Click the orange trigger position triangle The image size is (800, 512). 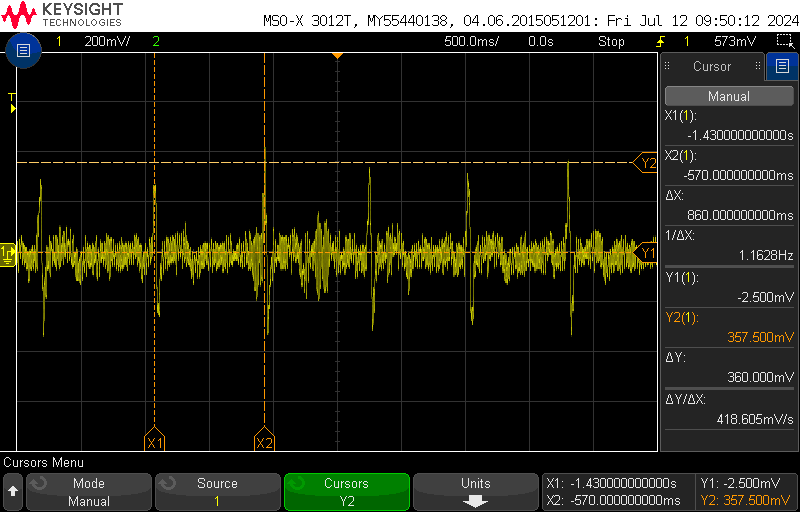[337, 55]
